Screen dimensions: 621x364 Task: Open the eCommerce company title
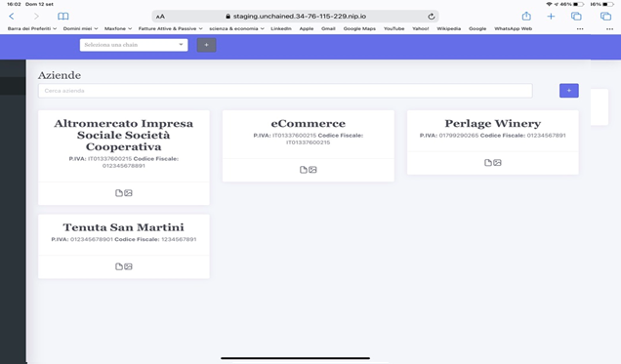pos(309,123)
